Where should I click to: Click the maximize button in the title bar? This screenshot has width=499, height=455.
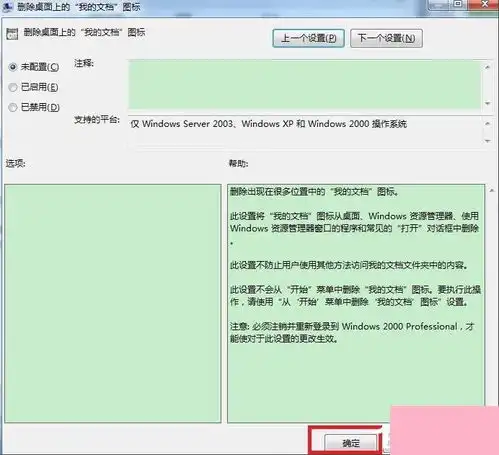click(458, 4)
